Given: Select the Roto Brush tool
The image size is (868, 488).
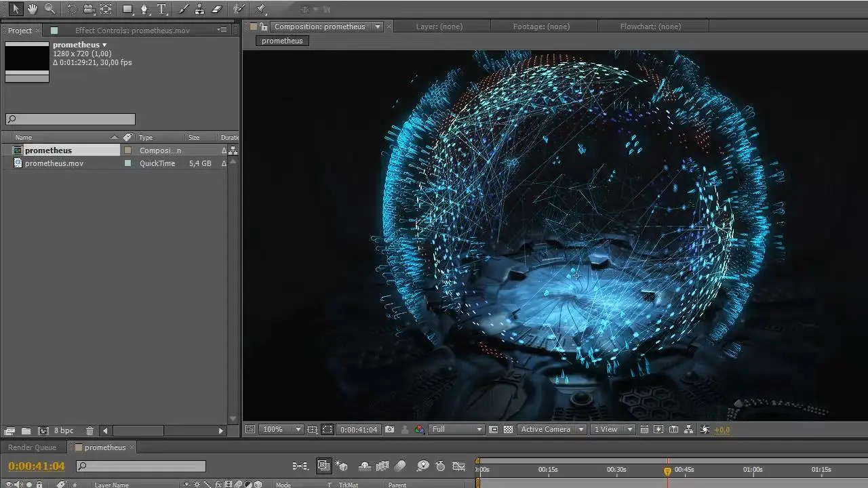Looking at the screenshot, I should 239,9.
